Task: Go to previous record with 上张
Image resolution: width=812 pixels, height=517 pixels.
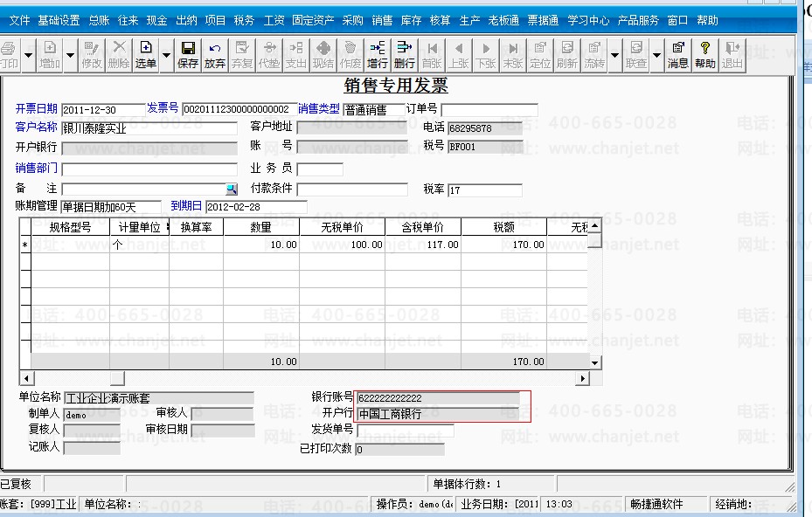Action: click(x=459, y=55)
